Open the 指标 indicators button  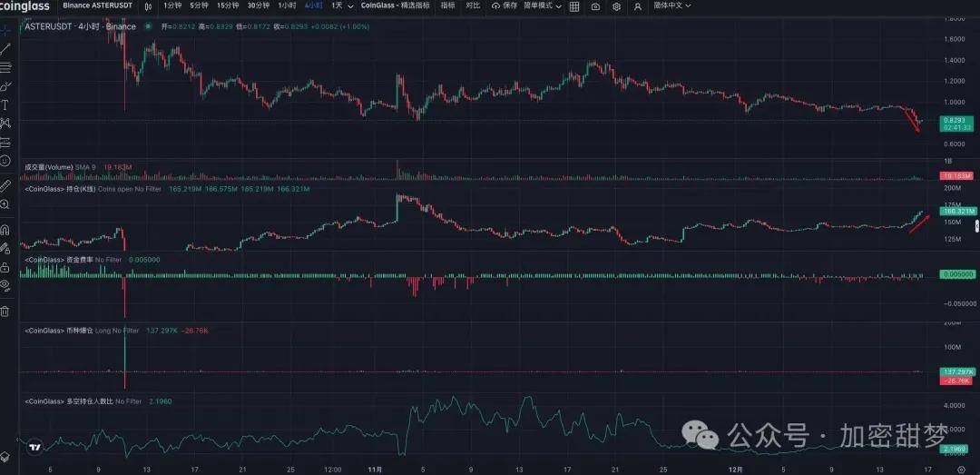(447, 5)
